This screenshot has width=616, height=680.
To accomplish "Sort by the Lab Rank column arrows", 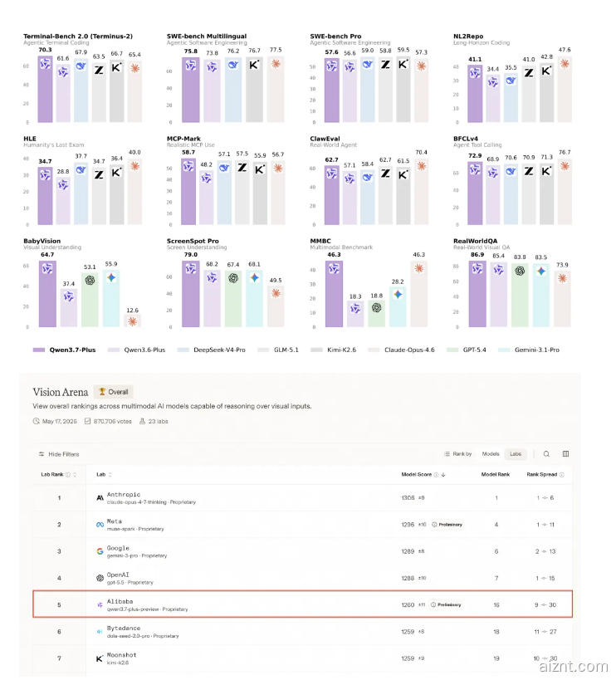I will click(75, 474).
